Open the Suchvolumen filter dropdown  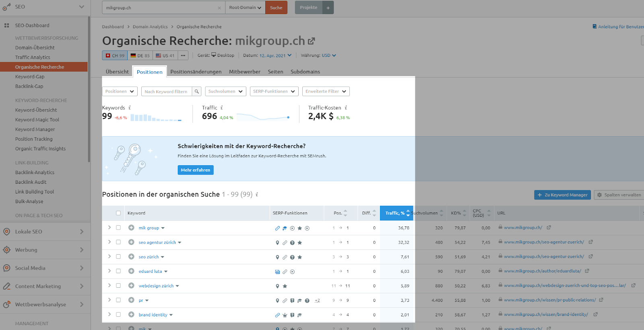pyautogui.click(x=226, y=91)
